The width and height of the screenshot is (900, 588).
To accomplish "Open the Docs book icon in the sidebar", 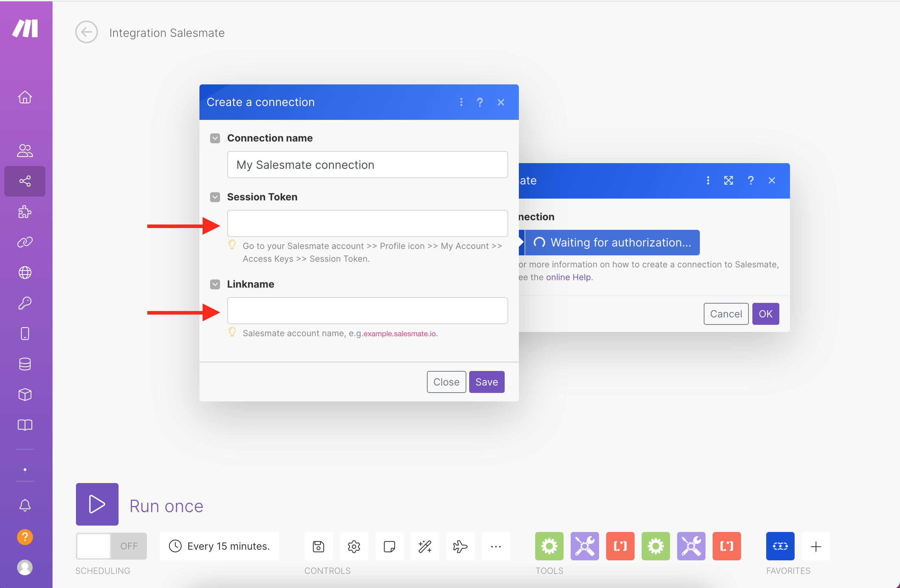I will pos(25,425).
